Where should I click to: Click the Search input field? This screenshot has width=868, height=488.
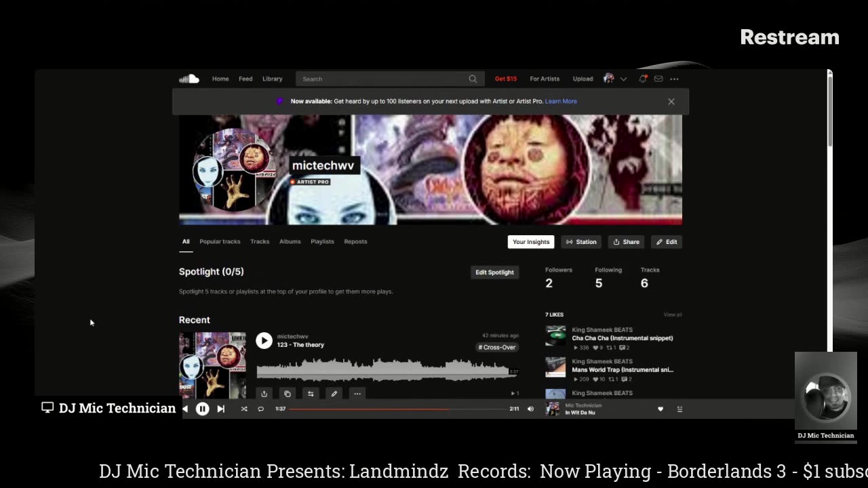[389, 79]
